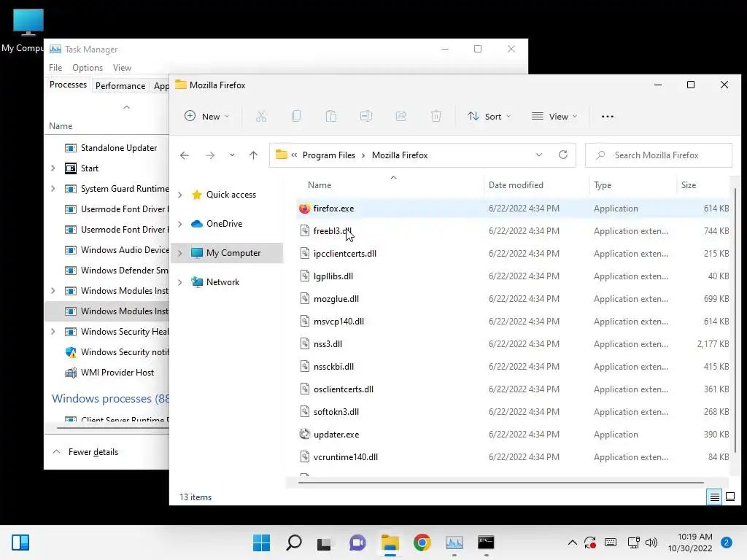The width and height of the screenshot is (747, 560).
Task: Click the volume speaker tray icon
Action: pyautogui.click(x=651, y=542)
